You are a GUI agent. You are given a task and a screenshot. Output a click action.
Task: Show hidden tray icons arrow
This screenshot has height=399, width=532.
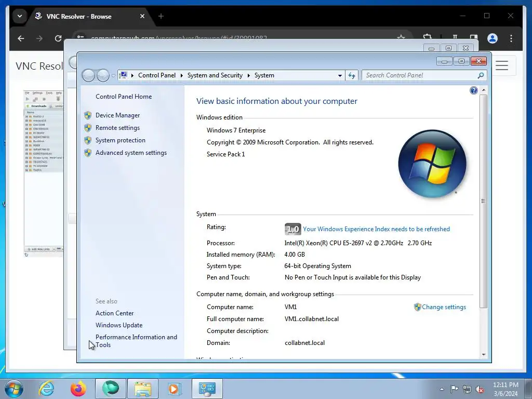[x=442, y=389]
